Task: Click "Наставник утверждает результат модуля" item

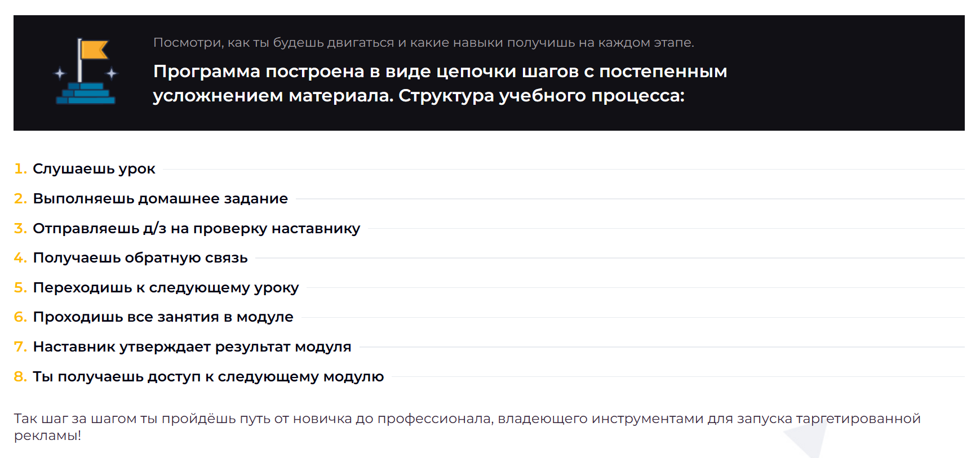Action: pos(192,347)
